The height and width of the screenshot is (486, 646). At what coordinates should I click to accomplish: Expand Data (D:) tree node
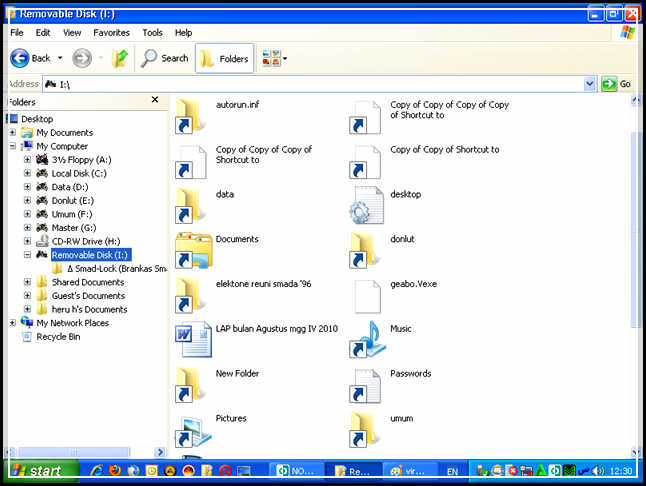point(27,187)
